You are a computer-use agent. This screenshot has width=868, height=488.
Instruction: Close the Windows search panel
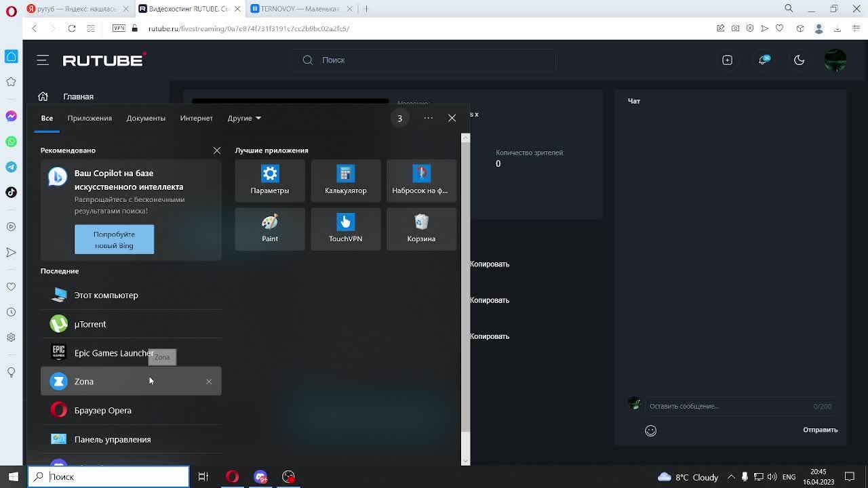(452, 118)
